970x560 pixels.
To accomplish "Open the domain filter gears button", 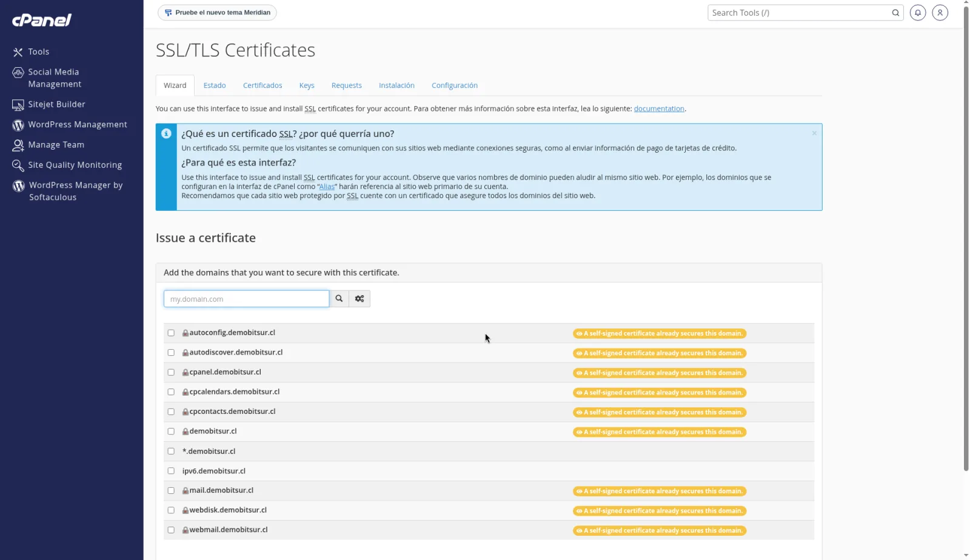I will [x=360, y=299].
